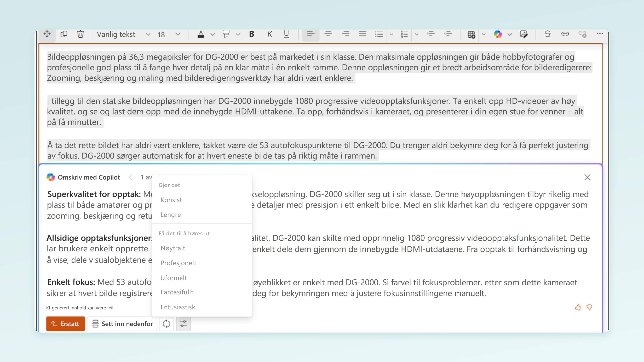Toggle italic formatting
This screenshot has width=644, height=362.
[x=270, y=34]
